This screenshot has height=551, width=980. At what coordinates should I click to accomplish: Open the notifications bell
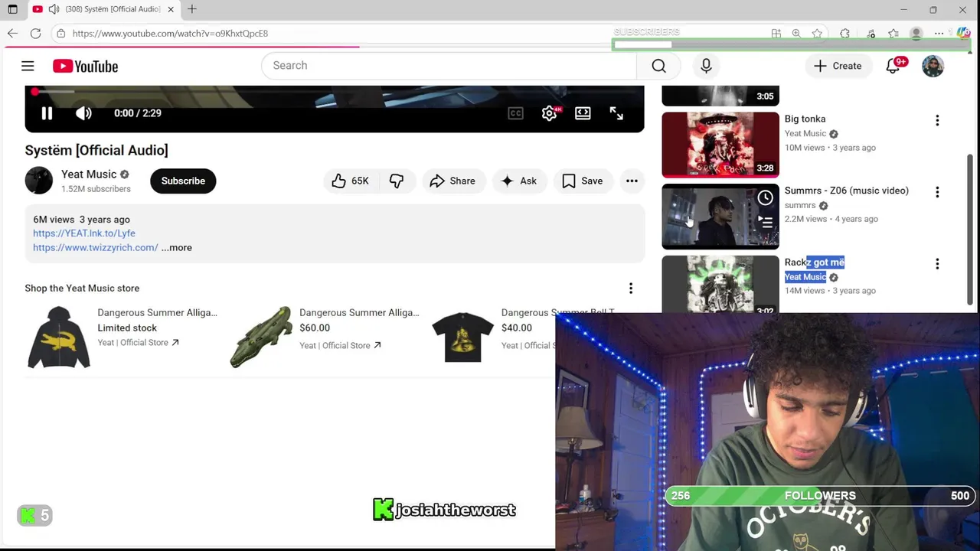(x=893, y=66)
